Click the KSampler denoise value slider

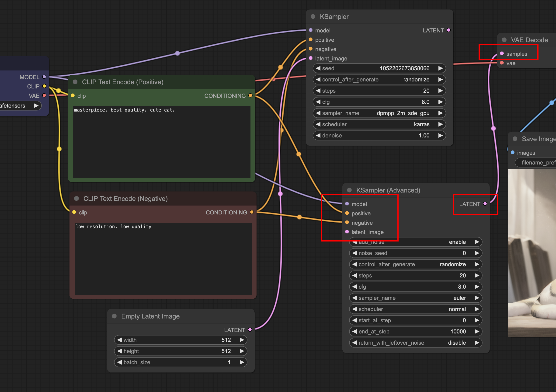(x=379, y=135)
